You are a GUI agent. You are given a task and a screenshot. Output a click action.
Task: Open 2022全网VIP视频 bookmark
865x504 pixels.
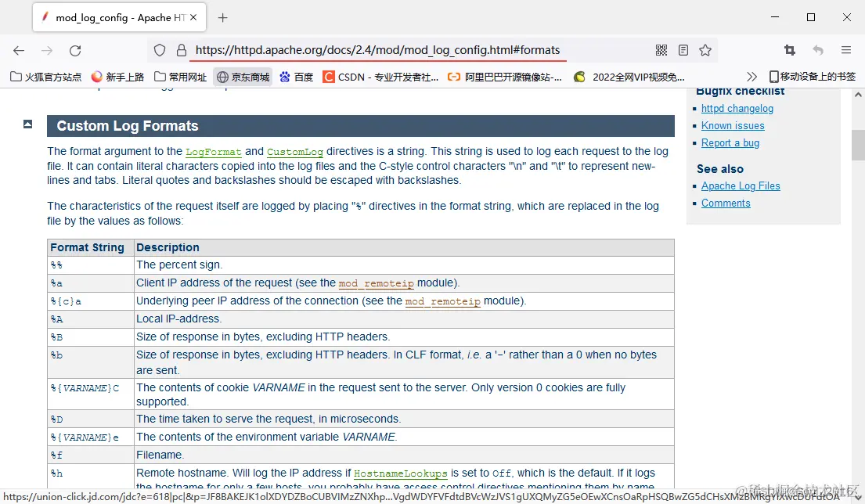pyautogui.click(x=629, y=77)
